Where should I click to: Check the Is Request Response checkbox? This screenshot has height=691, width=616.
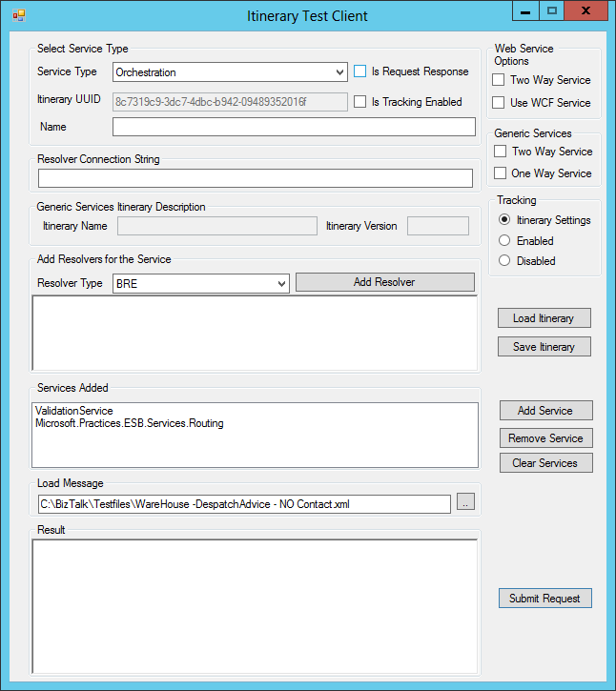click(359, 71)
